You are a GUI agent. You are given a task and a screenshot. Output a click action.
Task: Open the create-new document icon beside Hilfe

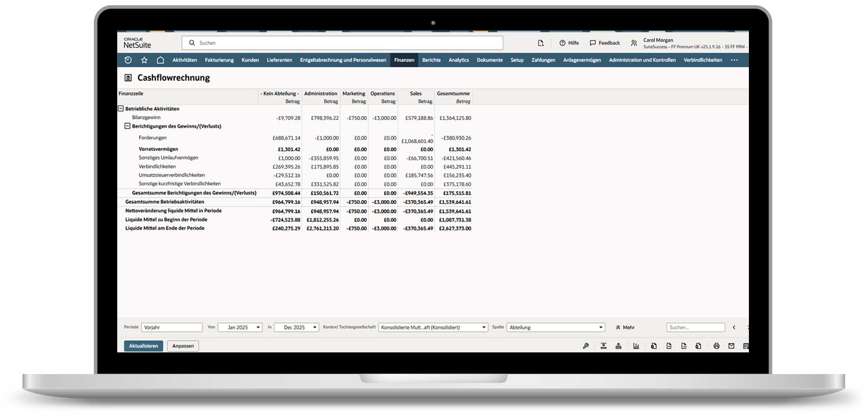point(541,43)
